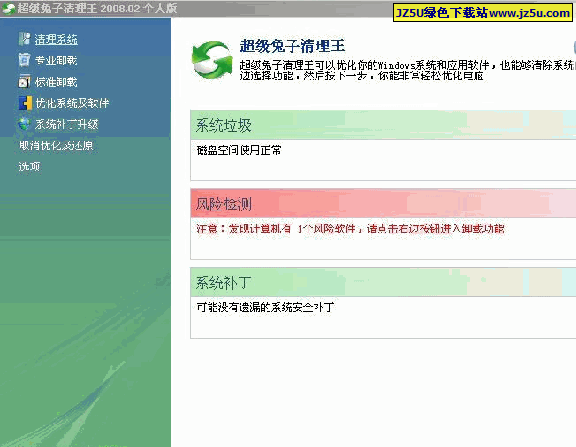
Task: Click the 超级兔子清理王 heading
Action: (292, 46)
